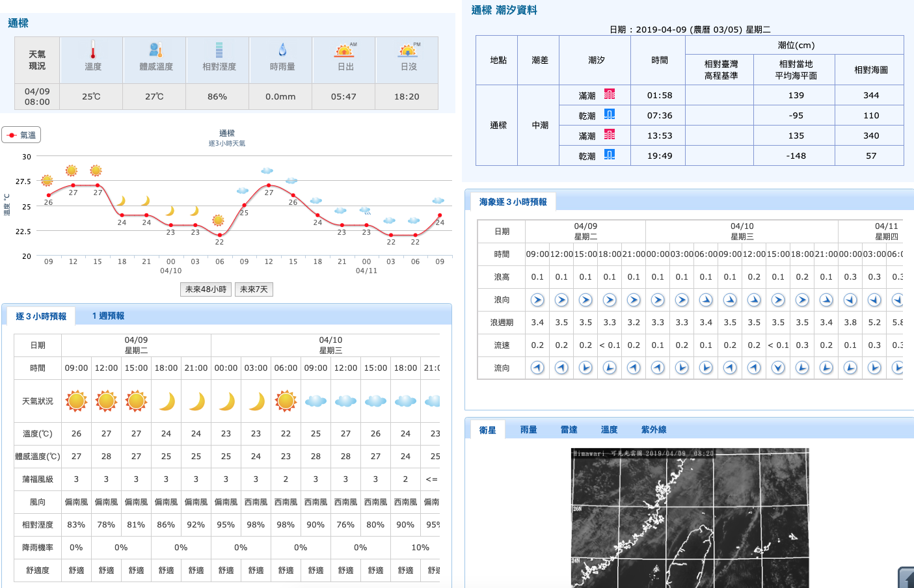Click the 通樑 潮汐資料 heading
914x588 pixels.
pyautogui.click(x=504, y=10)
